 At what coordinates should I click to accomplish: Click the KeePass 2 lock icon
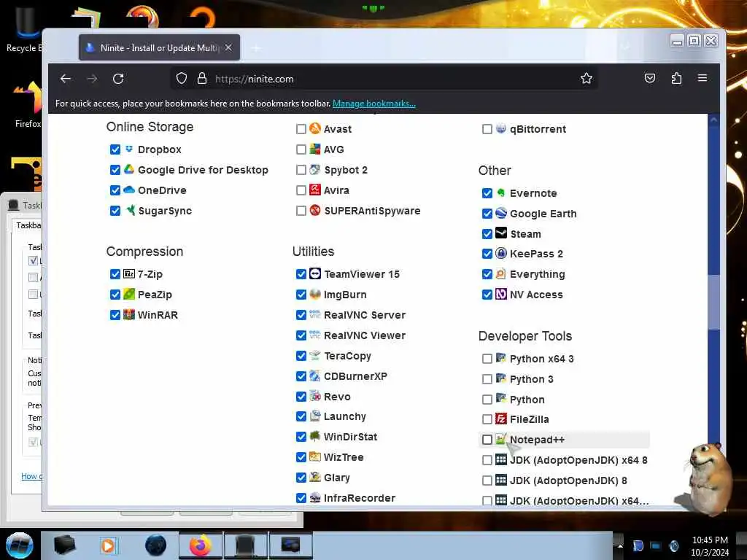500,253
